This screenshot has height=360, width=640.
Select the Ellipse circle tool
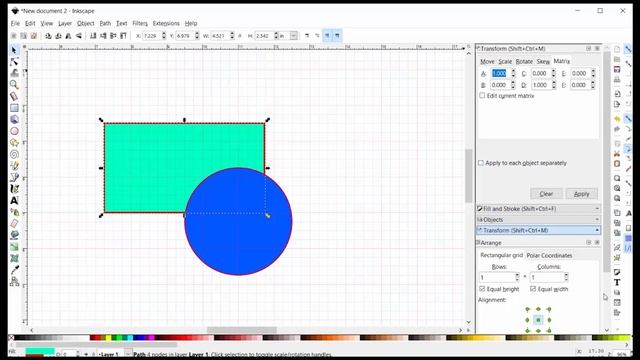pos(14,131)
